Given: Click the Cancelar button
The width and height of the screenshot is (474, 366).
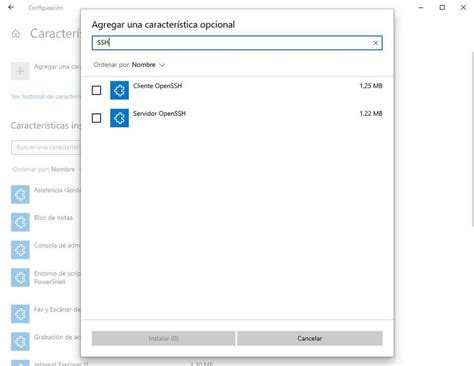Looking at the screenshot, I should [310, 338].
